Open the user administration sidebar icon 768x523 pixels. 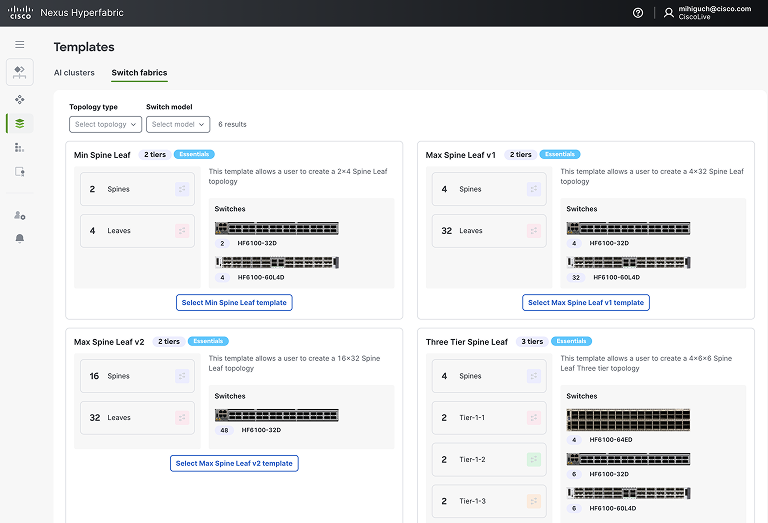20,215
